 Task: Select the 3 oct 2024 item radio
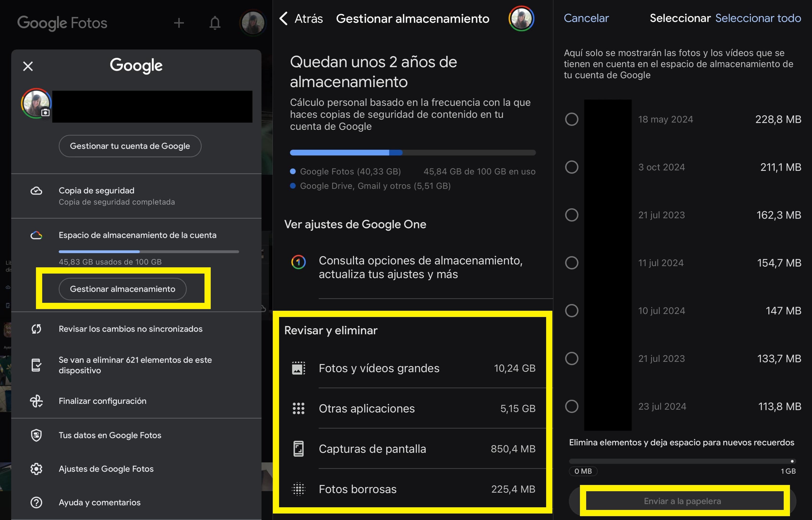(x=572, y=167)
